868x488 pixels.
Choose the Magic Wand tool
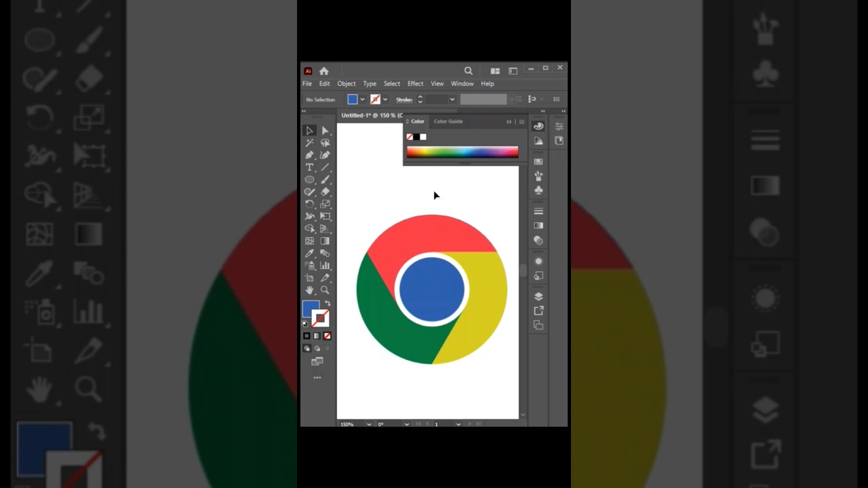tap(309, 143)
